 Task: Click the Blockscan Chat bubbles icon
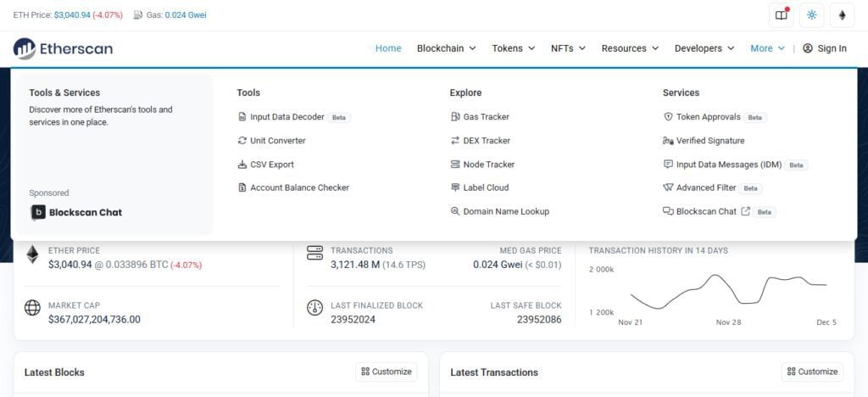pos(668,211)
